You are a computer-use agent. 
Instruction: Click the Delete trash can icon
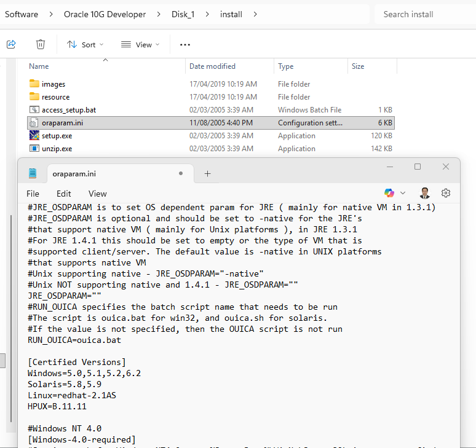pyautogui.click(x=41, y=44)
